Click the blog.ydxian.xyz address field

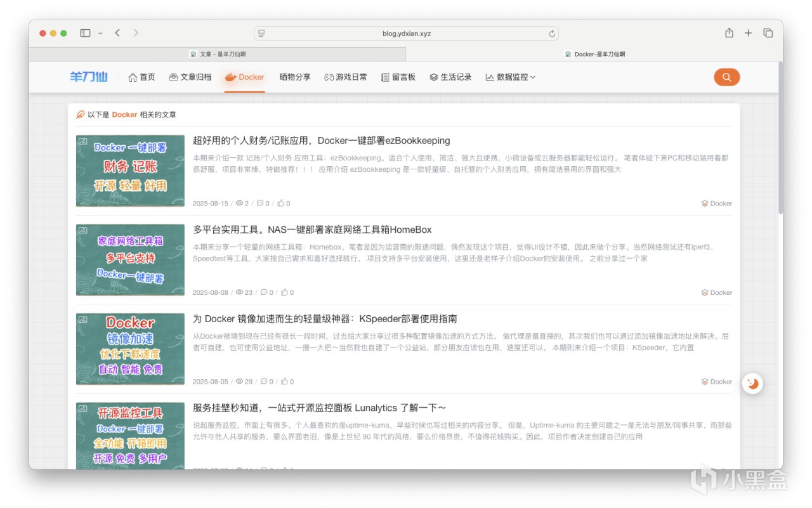click(407, 34)
